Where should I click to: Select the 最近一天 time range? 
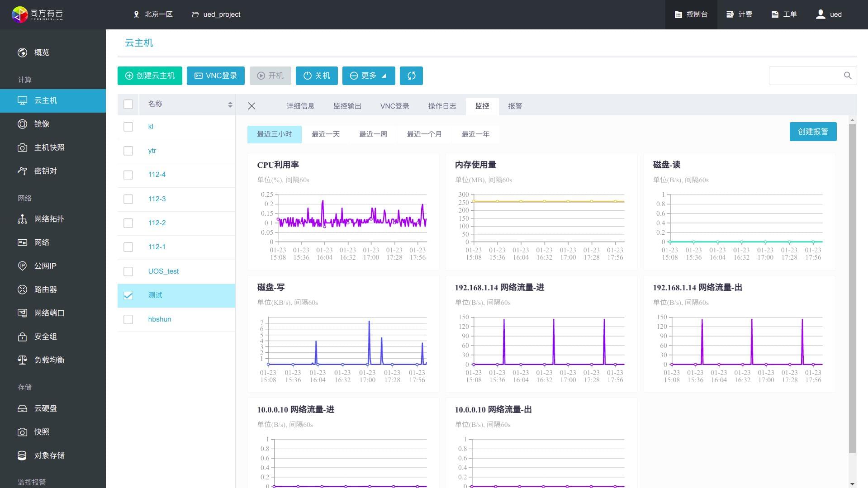coord(326,134)
